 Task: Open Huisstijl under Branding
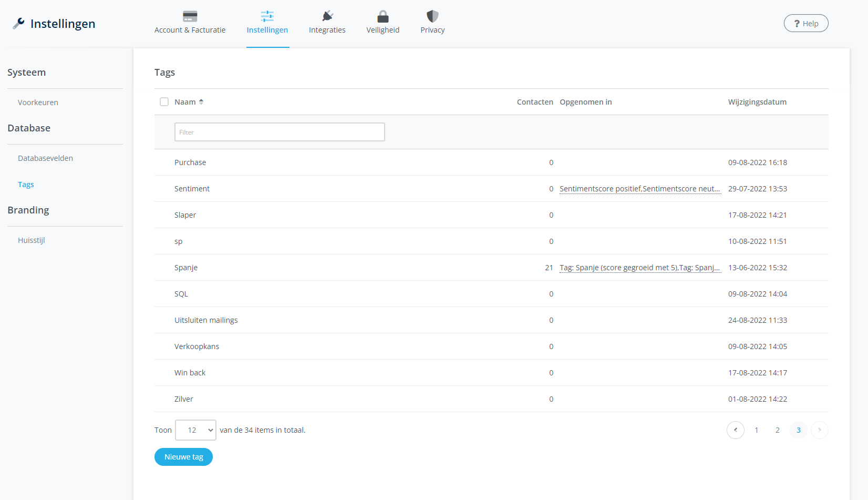(x=32, y=240)
